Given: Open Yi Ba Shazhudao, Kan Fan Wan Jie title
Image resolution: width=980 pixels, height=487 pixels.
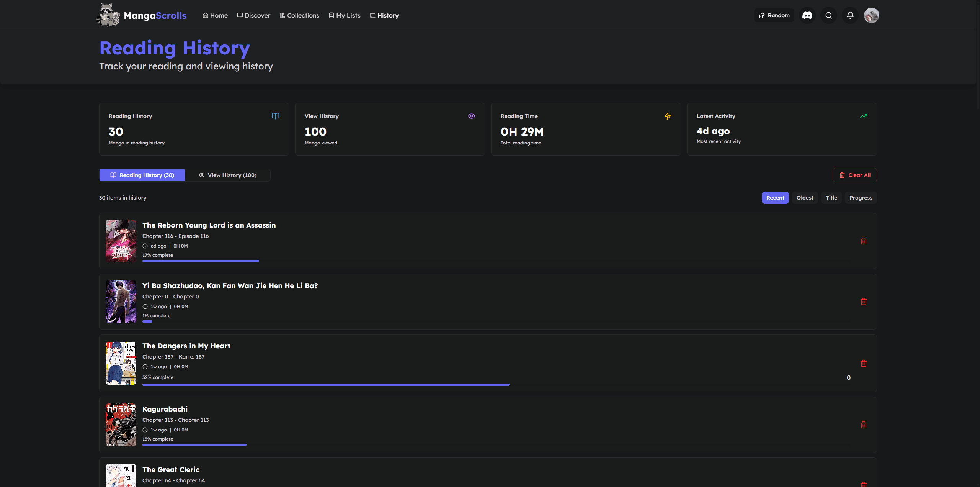Looking at the screenshot, I should (230, 286).
